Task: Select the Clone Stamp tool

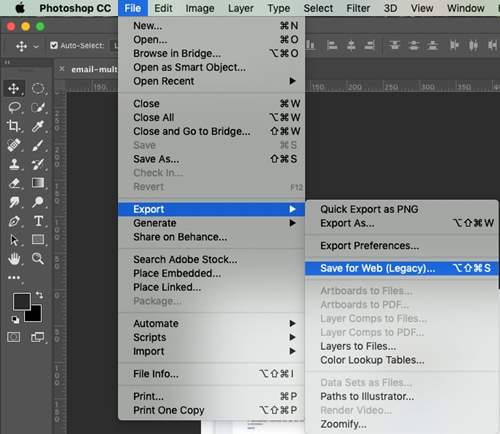Action: (x=14, y=164)
